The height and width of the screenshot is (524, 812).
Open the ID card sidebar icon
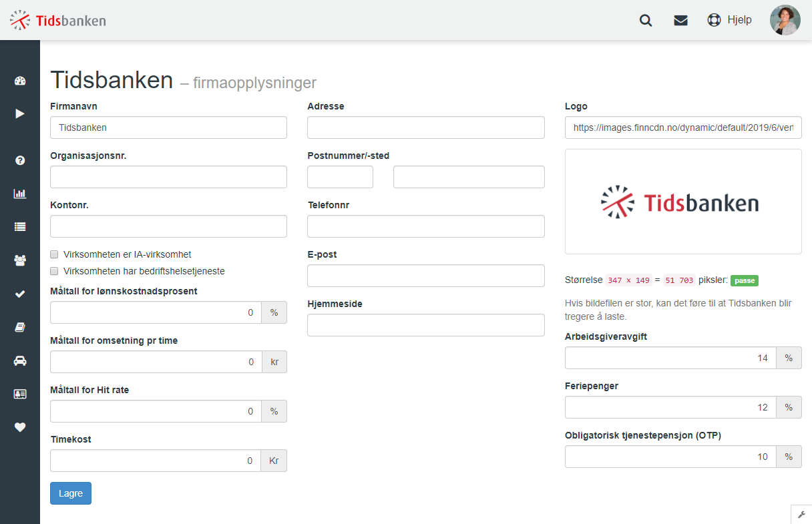coord(20,394)
